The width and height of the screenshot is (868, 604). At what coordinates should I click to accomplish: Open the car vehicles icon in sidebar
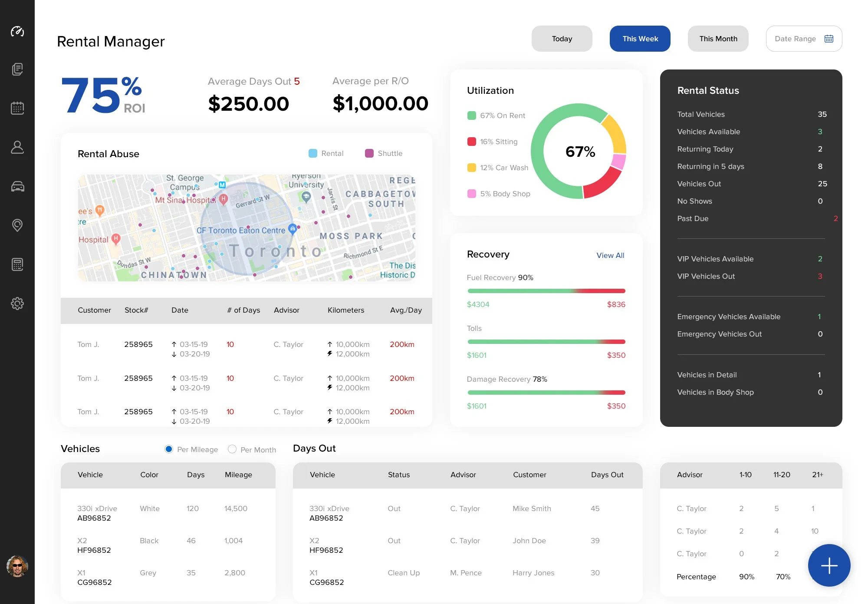coord(17,187)
